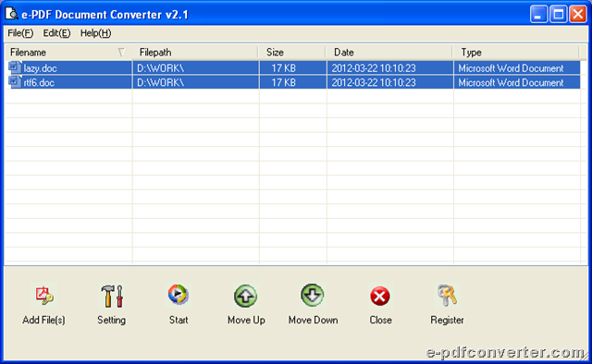This screenshot has width=592, height=364.
Task: Click the lazy.doc Word file icon
Action: pyautogui.click(x=15, y=67)
